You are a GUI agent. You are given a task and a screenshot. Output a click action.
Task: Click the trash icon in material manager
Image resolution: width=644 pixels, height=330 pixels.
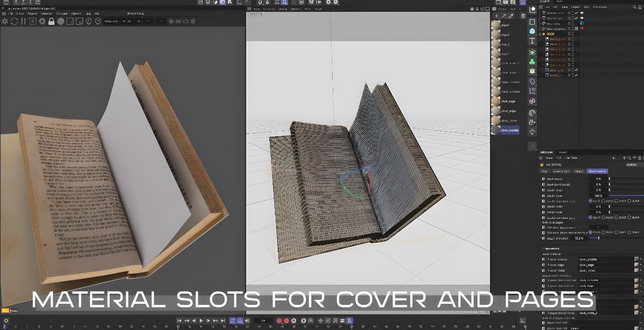523,16
